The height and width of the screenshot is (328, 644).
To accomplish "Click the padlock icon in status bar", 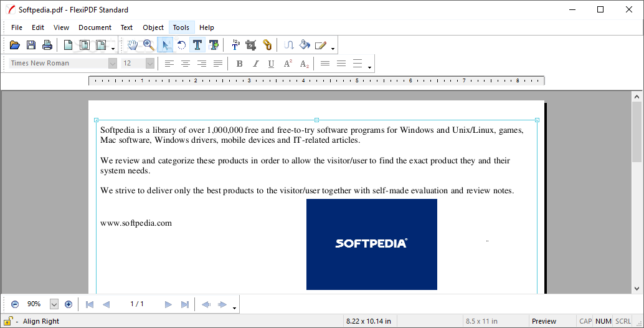I will pos(8,321).
